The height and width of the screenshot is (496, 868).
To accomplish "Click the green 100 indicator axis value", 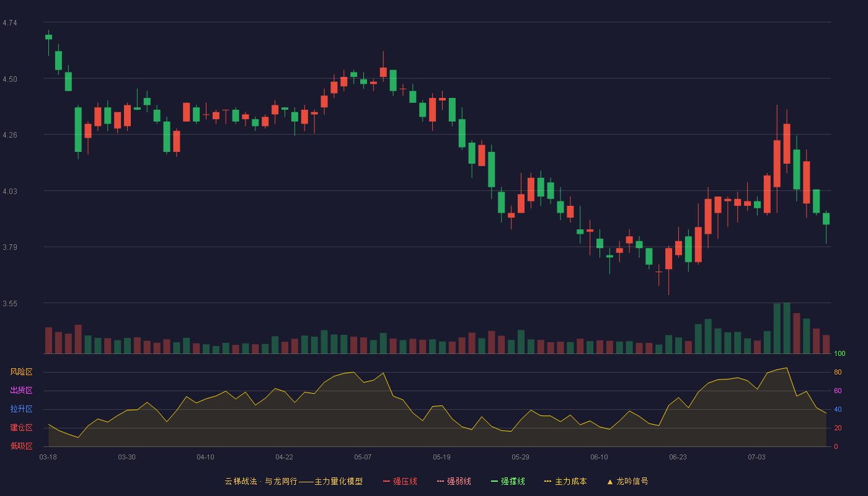I will 839,354.
